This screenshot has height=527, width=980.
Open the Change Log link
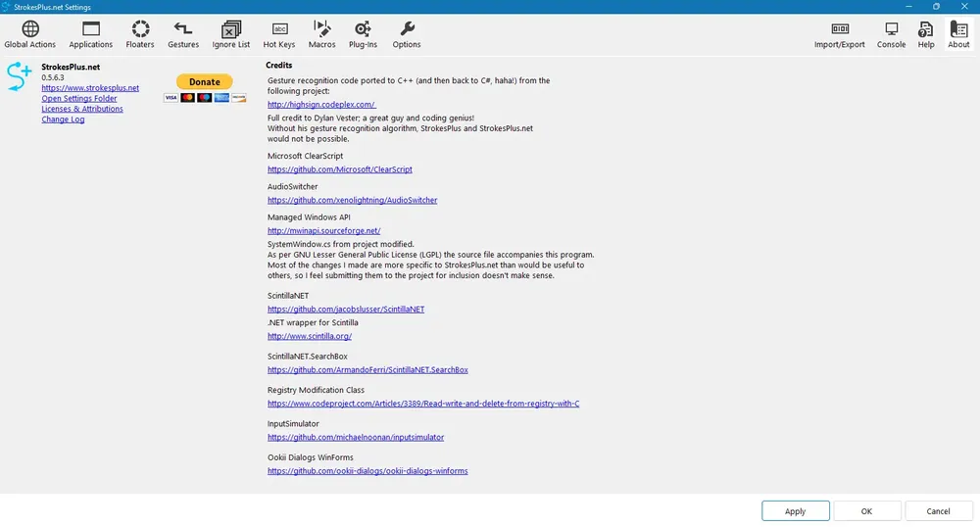click(63, 120)
